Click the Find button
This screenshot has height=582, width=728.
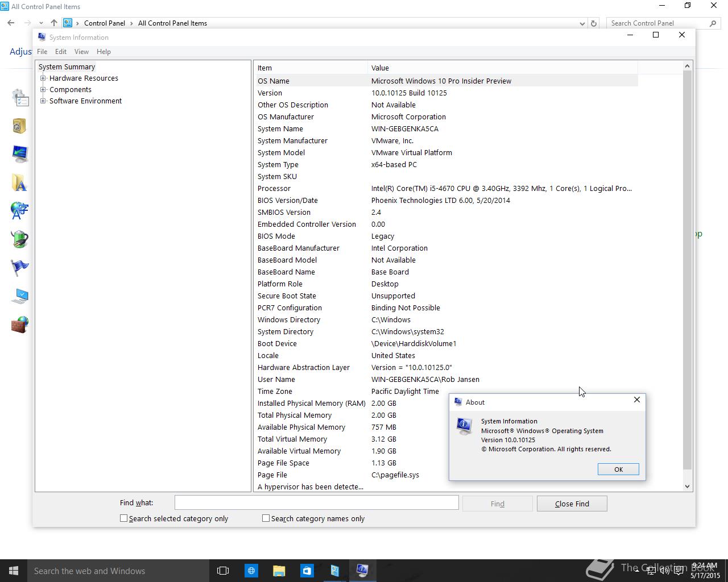pos(498,504)
